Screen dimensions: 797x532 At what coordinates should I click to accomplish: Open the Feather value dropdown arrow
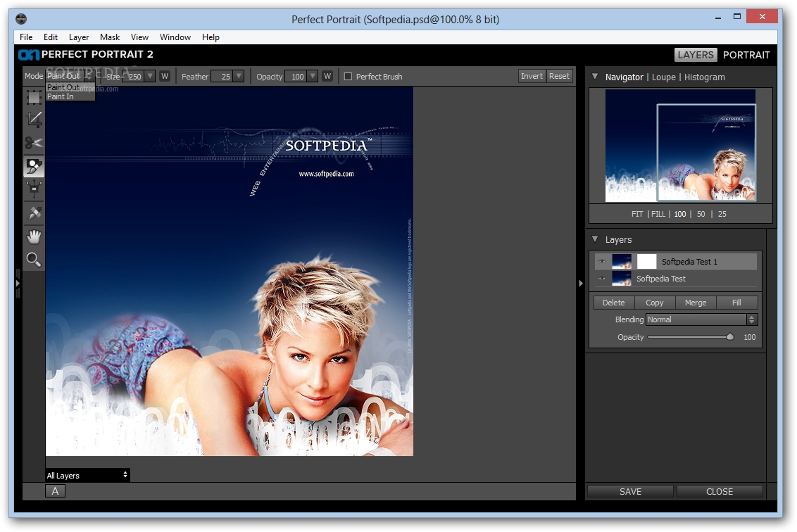[239, 76]
